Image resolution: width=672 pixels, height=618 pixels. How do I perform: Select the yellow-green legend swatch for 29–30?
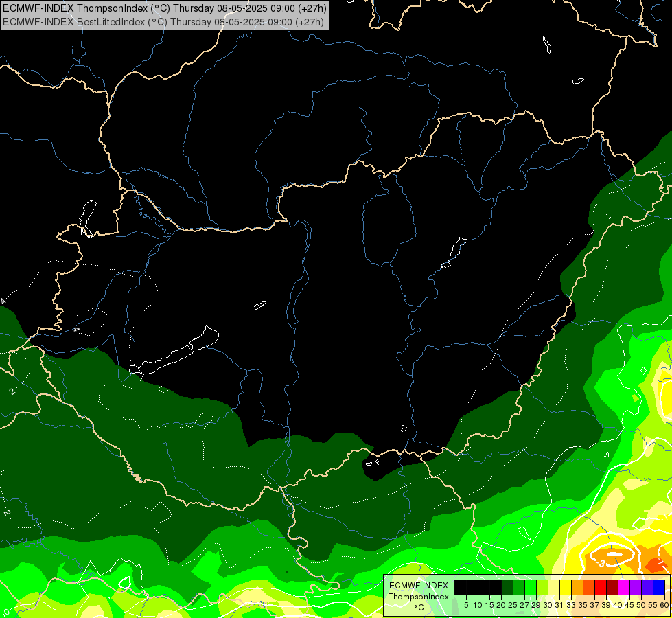[542, 587]
